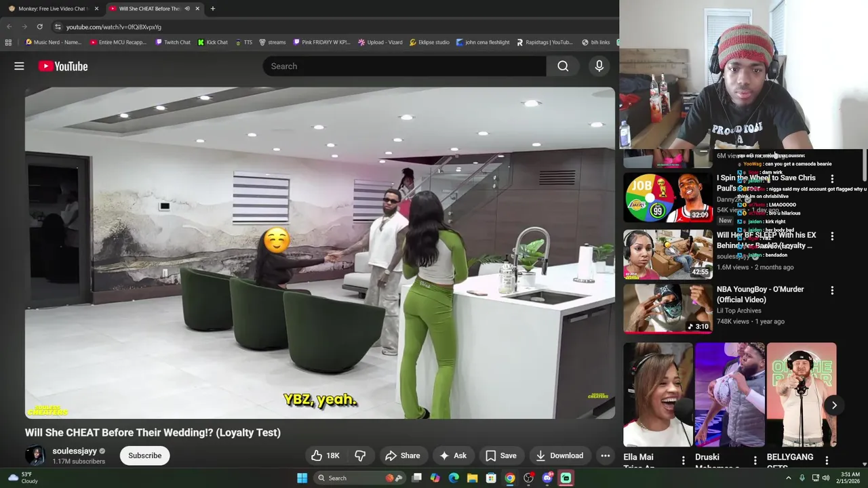
Task: Open bih links bookmark
Action: coord(595,42)
